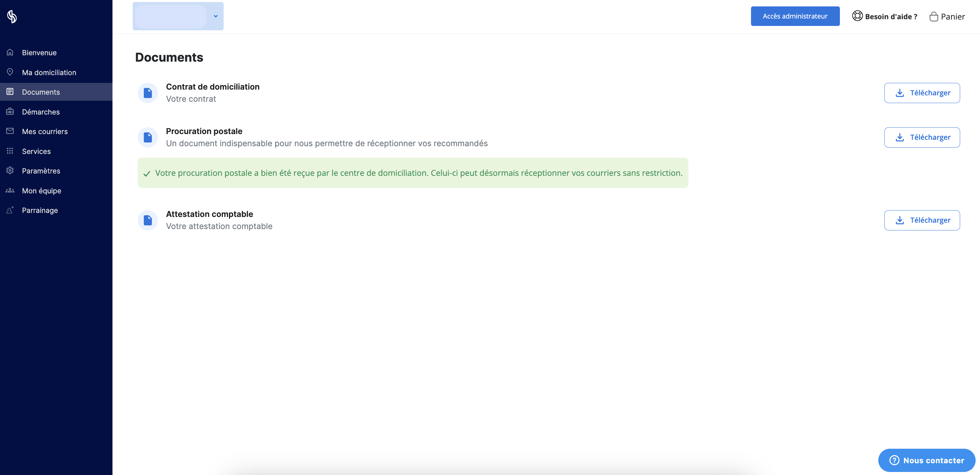Click the Contrat de domiciliation file icon

pyautogui.click(x=148, y=93)
